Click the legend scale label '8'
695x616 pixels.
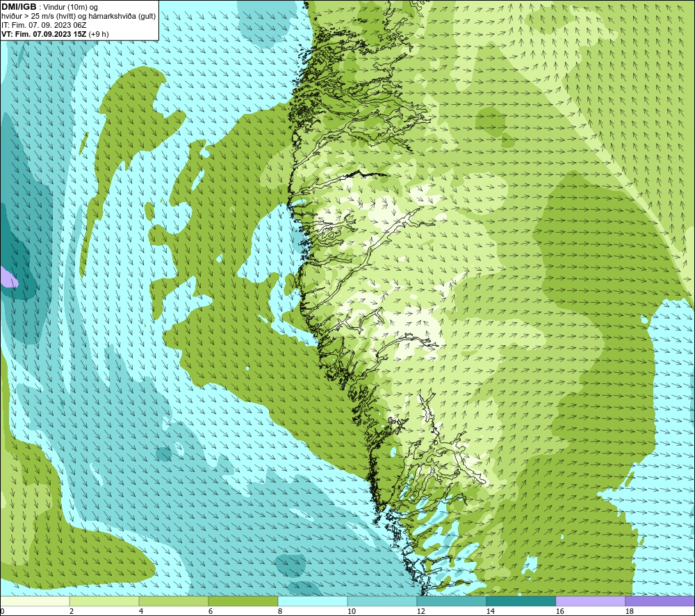279,611
